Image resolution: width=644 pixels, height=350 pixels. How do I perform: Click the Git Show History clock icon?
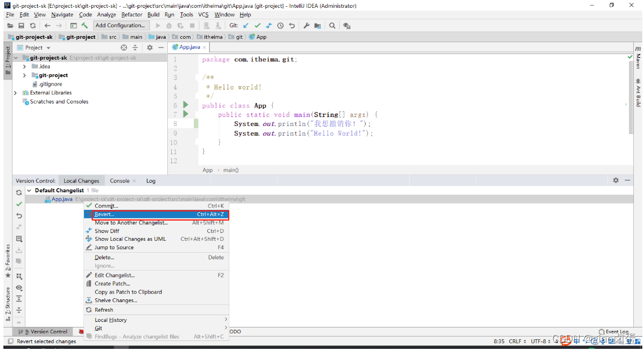[281, 25]
